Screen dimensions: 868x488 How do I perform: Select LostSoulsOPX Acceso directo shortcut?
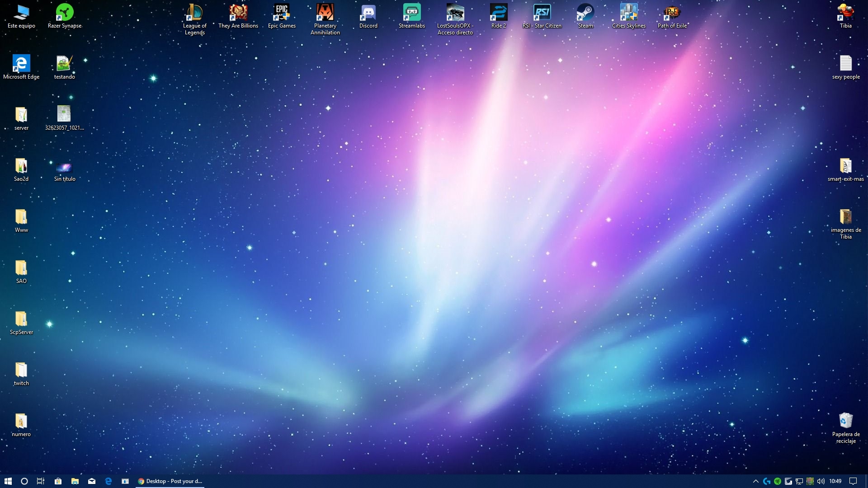(455, 19)
